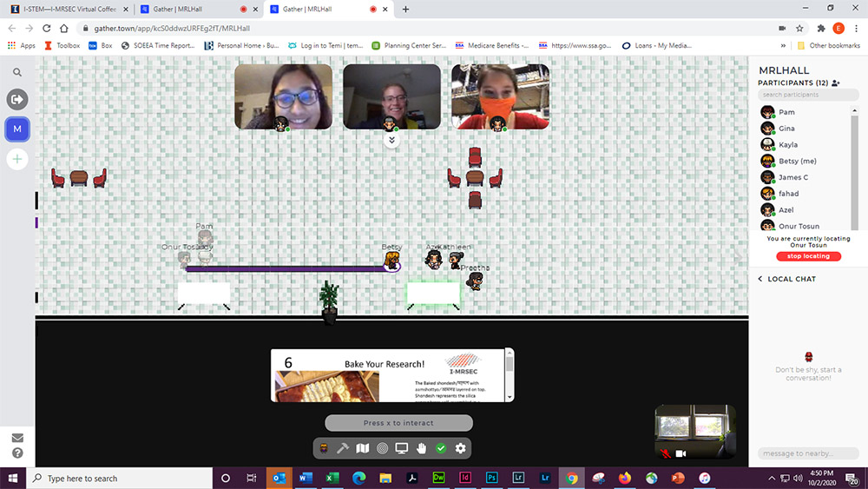
Task: Toggle the green availability status checkmark
Action: click(441, 448)
